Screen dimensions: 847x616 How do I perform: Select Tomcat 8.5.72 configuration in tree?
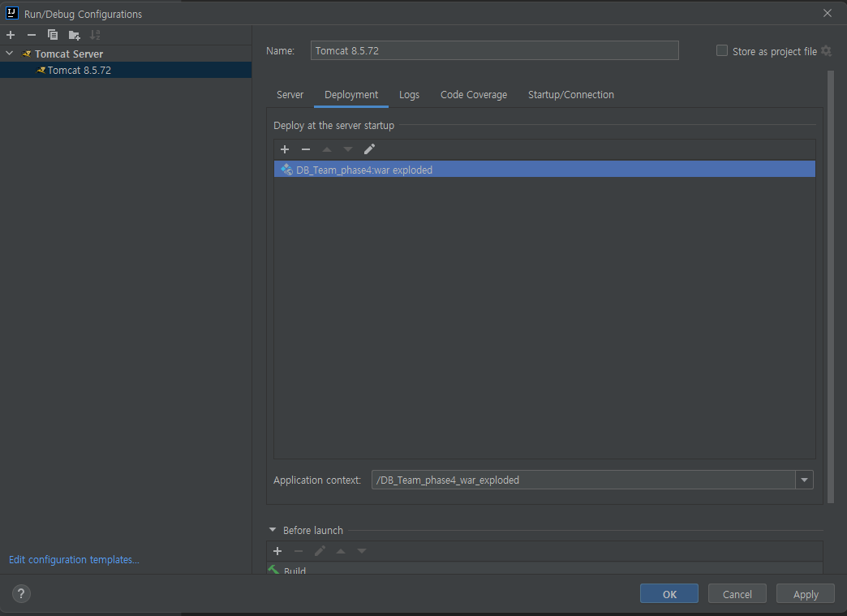[126, 71]
